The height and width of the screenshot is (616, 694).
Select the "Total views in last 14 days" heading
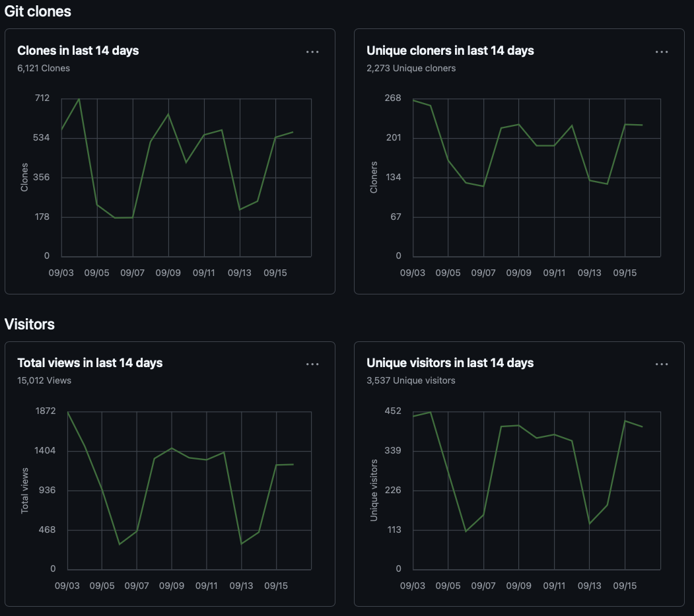pos(90,362)
